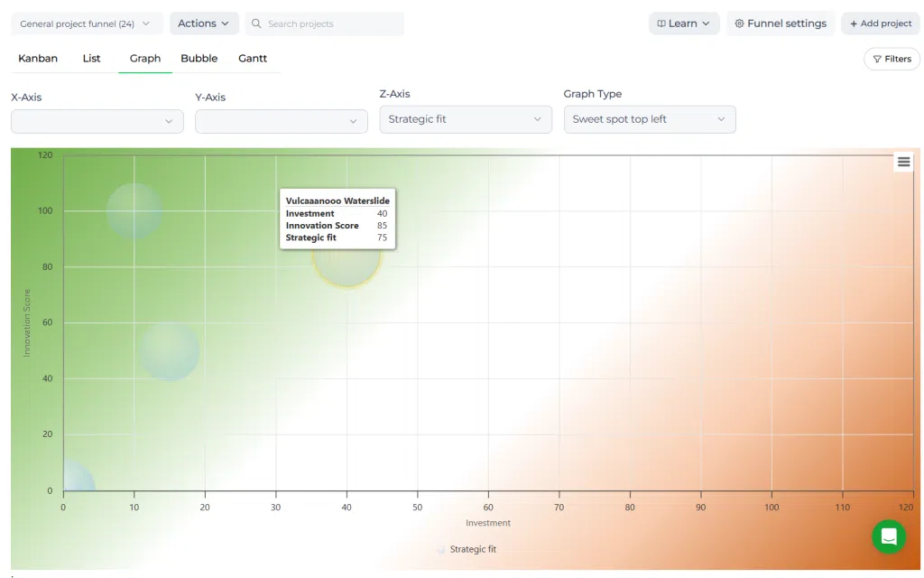Click the Learn book icon
The width and height of the screenshot is (924, 578).
[x=661, y=23]
